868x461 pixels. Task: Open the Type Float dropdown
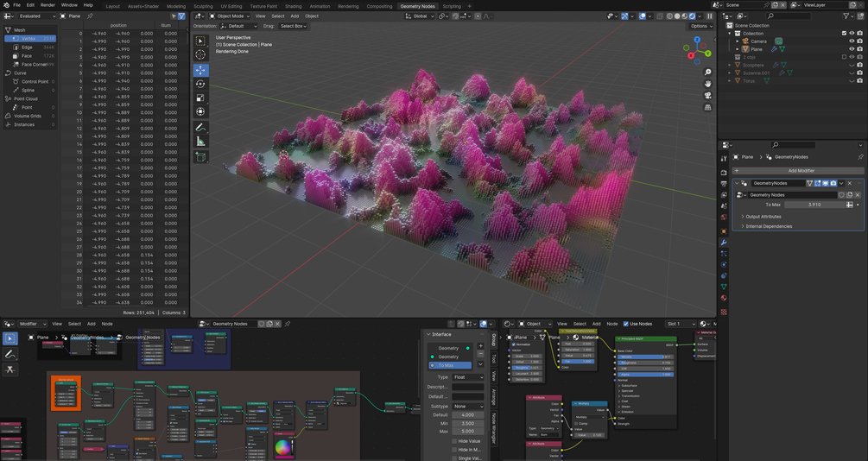click(468, 377)
